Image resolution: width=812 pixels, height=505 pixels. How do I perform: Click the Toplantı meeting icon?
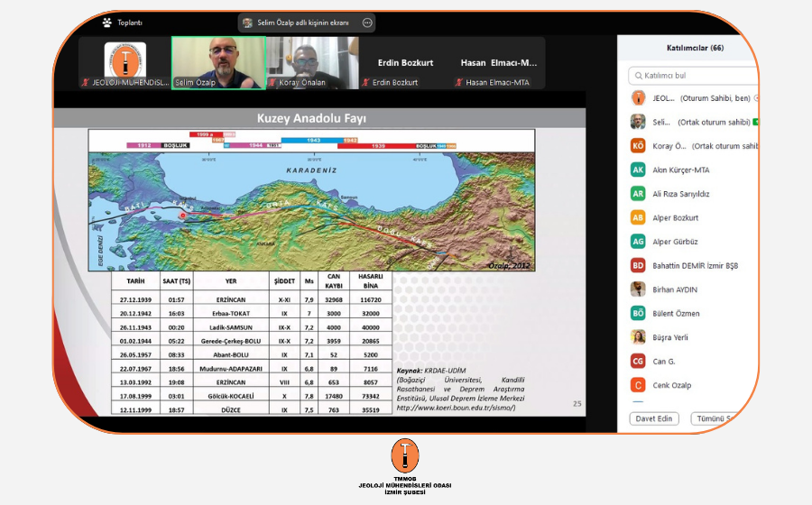point(107,23)
